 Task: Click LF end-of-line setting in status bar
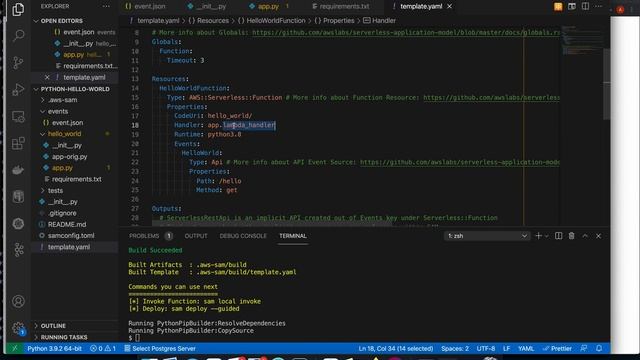click(x=506, y=349)
